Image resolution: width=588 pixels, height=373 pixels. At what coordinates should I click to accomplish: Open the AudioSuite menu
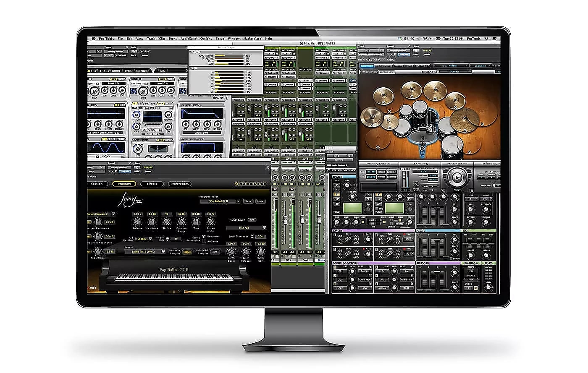point(189,38)
